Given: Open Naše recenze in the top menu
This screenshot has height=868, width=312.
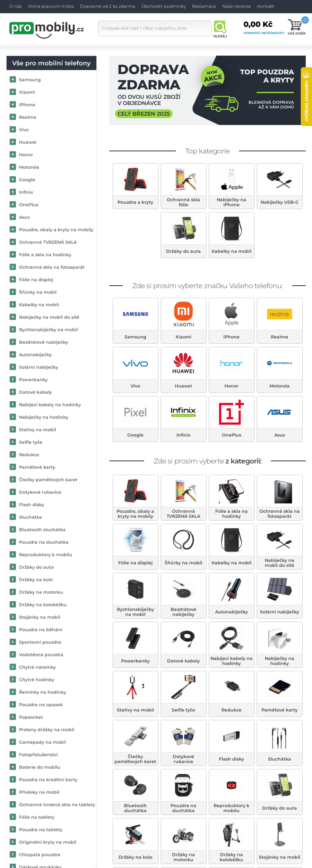Looking at the screenshot, I should point(236,6).
